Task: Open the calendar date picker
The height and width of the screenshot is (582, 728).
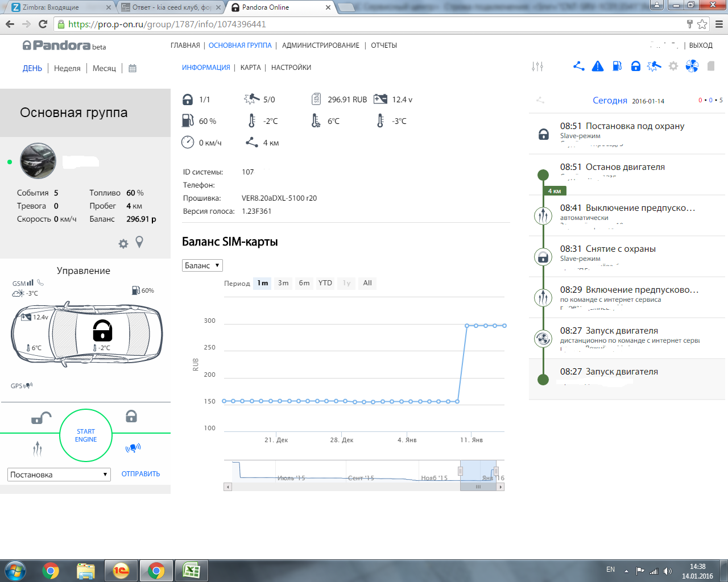Action: [x=133, y=68]
